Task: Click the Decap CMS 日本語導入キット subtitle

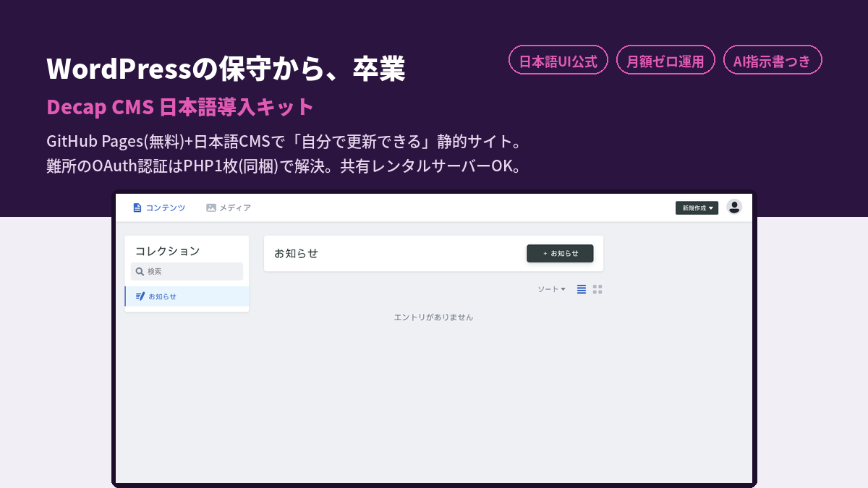Action: point(180,107)
